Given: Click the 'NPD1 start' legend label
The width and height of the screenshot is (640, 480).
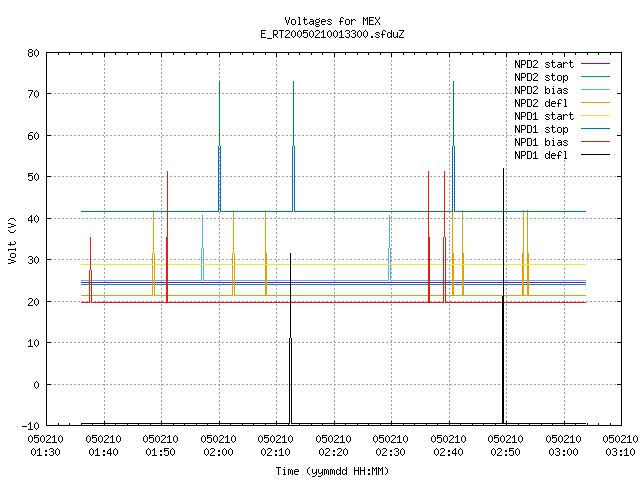Looking at the screenshot, I should pyautogui.click(x=544, y=116).
